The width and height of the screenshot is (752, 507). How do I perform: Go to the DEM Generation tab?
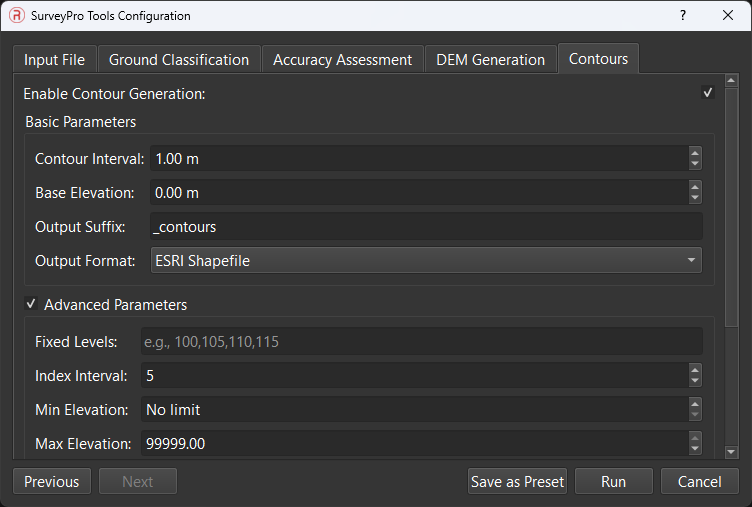click(490, 60)
